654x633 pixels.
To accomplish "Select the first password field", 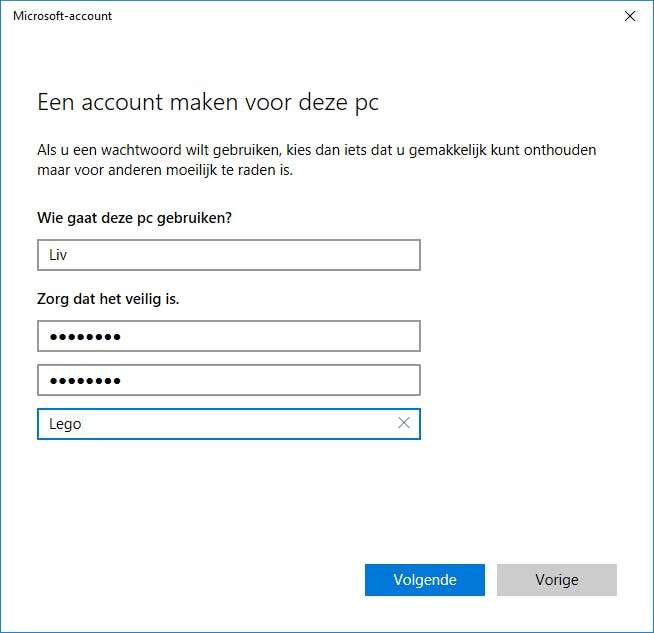I will click(x=228, y=336).
